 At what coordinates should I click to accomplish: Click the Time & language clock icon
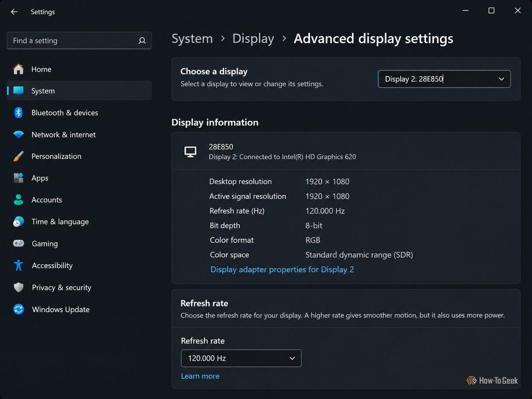coord(19,222)
